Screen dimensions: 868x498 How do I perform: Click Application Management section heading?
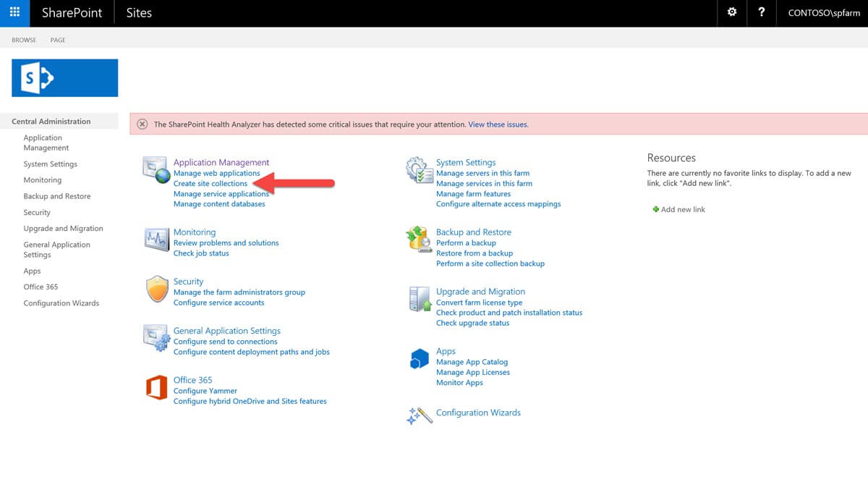tap(221, 163)
